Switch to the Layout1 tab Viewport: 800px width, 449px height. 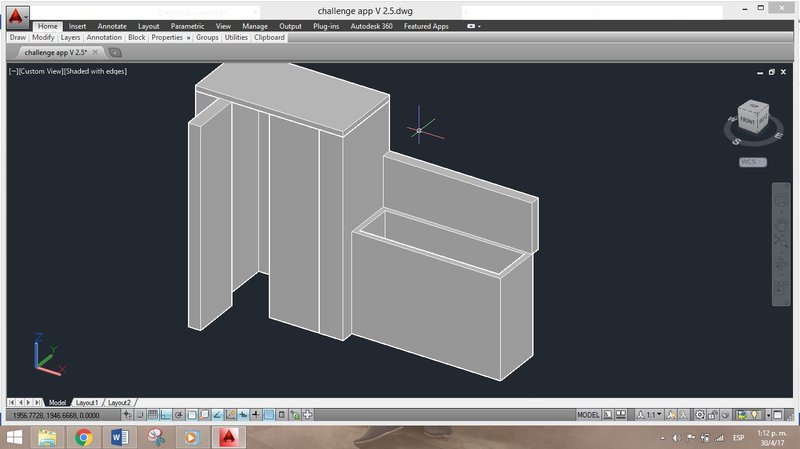[x=87, y=402]
